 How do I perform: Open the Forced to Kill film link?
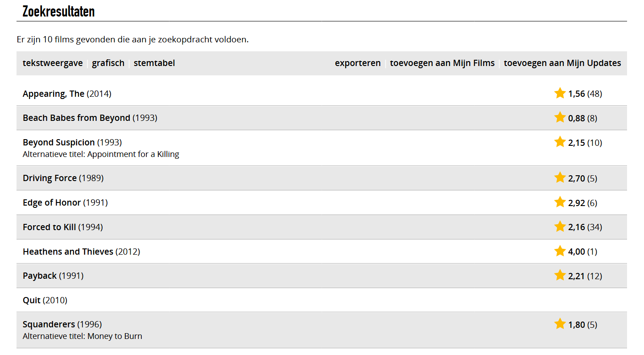[x=49, y=227]
